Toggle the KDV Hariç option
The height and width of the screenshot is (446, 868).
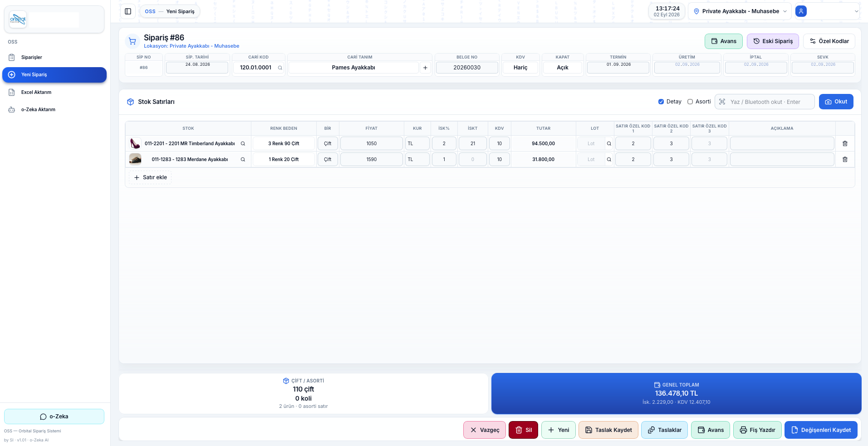[520, 68]
